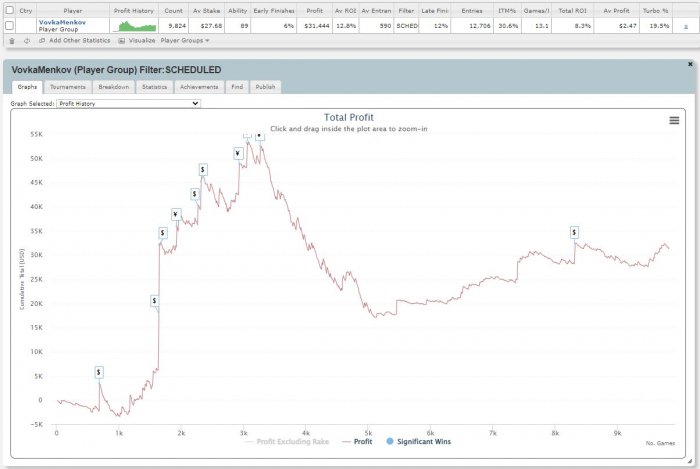Click the $ win marker past 8k games
Screen dimensions: 700x469
click(x=574, y=232)
